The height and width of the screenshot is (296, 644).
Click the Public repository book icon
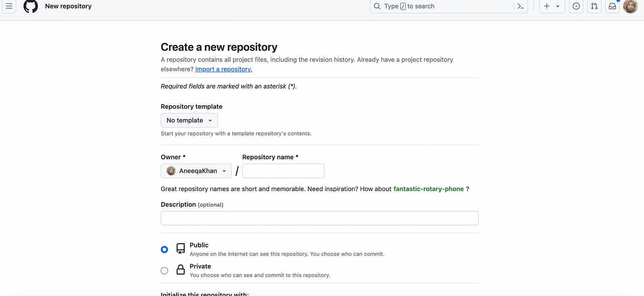click(x=181, y=249)
